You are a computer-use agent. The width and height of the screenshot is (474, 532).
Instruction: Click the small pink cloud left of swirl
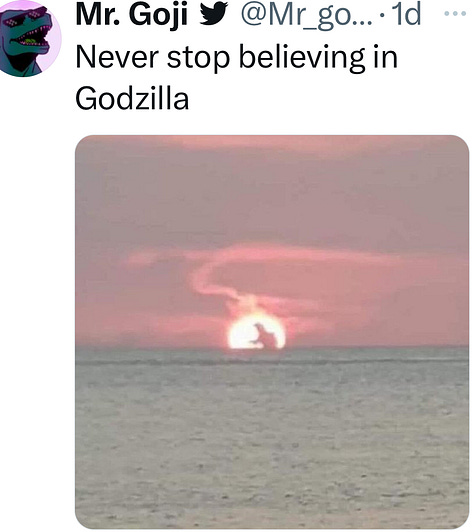tap(143, 259)
